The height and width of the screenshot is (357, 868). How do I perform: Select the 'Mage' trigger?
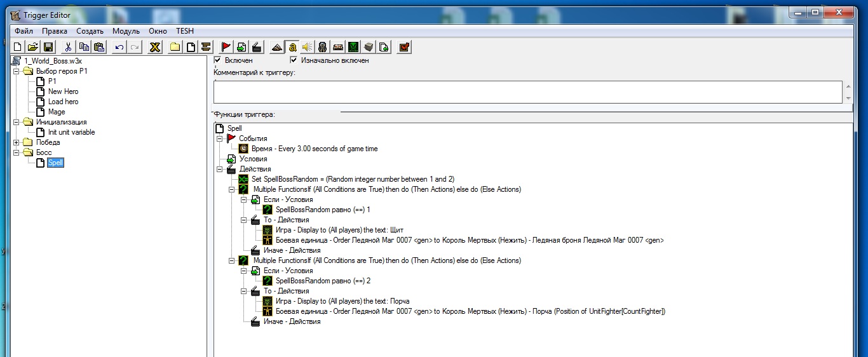[57, 112]
